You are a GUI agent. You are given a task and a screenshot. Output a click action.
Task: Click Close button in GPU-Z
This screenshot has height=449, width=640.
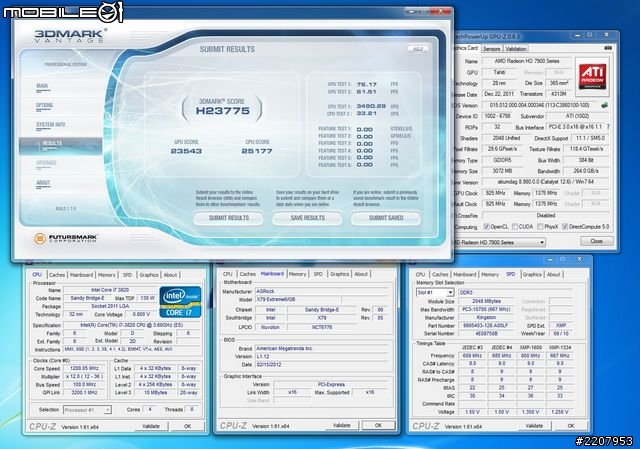click(597, 241)
